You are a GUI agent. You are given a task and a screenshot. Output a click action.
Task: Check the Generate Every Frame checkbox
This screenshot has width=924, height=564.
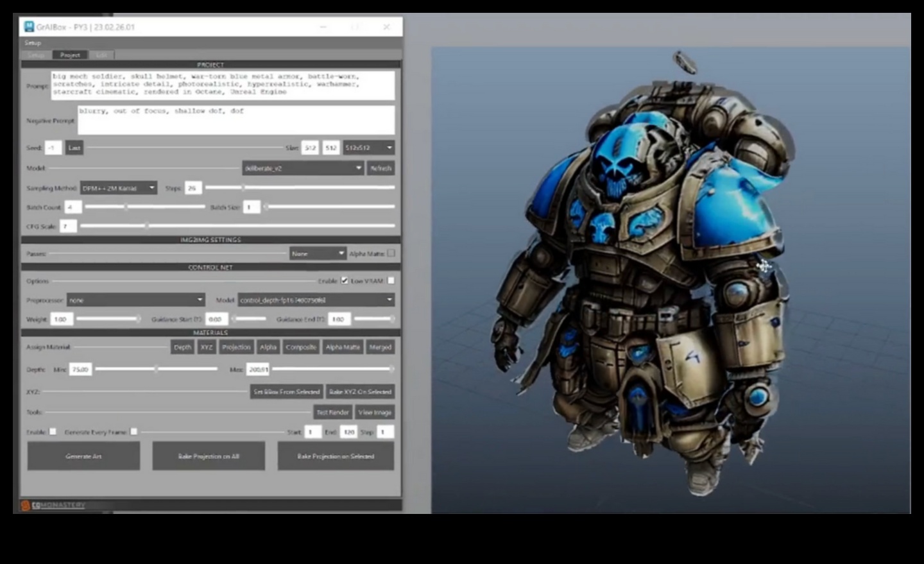point(133,432)
